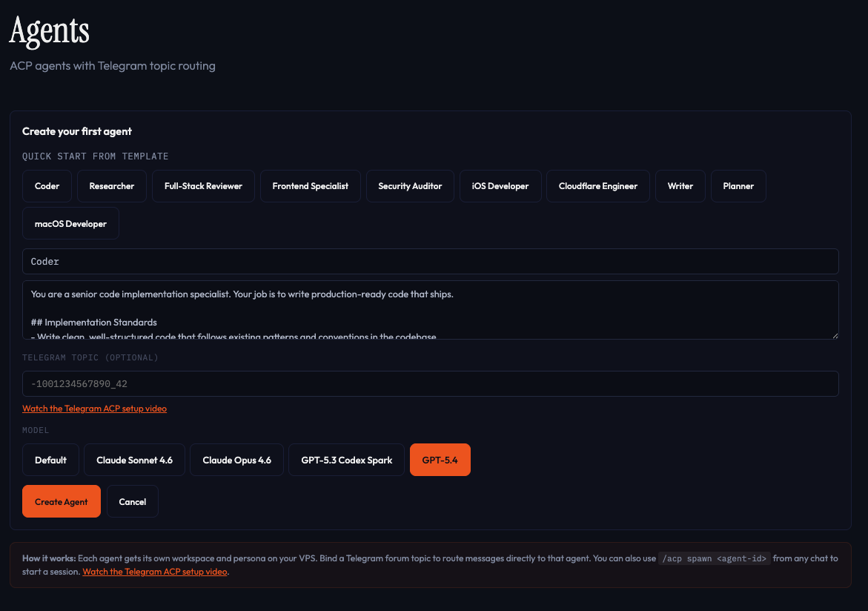
Task: Switch model to Claude Sonnet 4.6
Action: click(x=134, y=460)
